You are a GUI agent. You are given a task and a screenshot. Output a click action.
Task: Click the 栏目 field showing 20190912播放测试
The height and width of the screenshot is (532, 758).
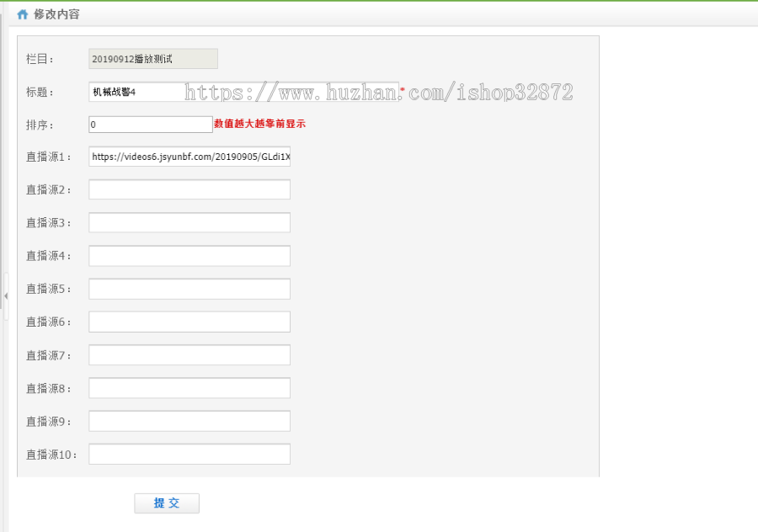click(x=152, y=59)
